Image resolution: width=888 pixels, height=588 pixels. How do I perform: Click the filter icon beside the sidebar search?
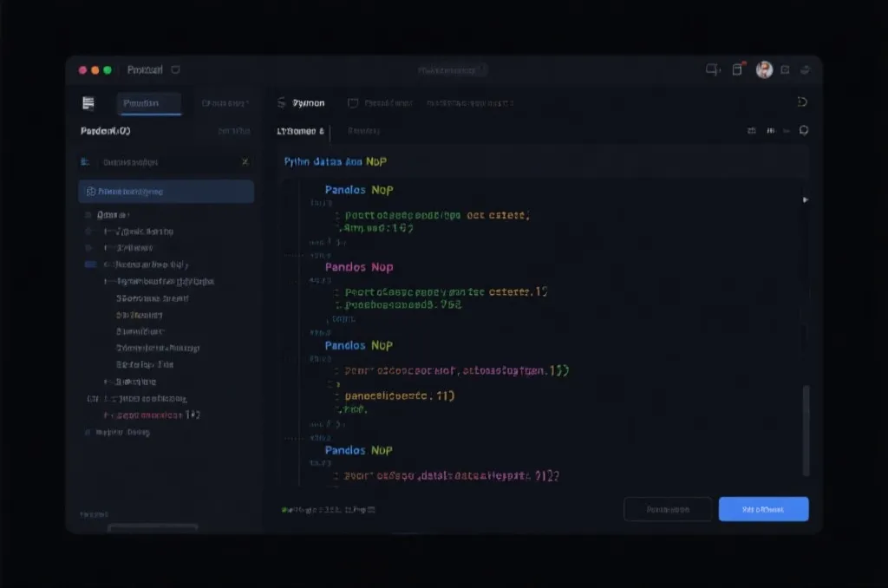(x=85, y=162)
